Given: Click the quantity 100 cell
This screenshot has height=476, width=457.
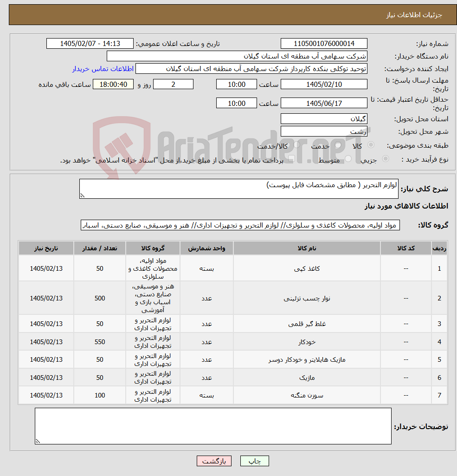Looking at the screenshot, I should [100, 395].
